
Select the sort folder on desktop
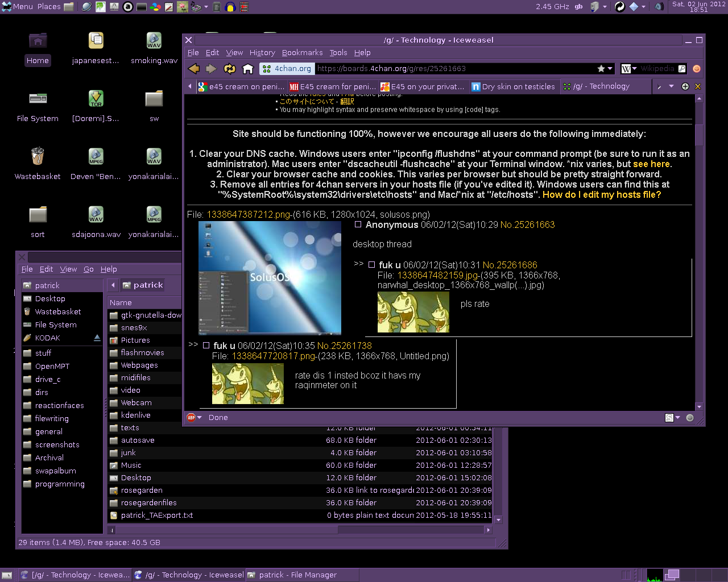[38, 222]
